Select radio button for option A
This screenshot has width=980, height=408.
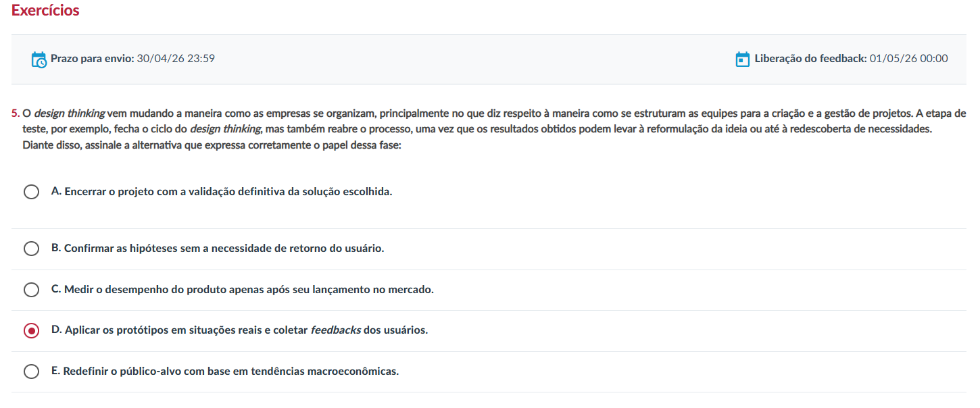[31, 192]
